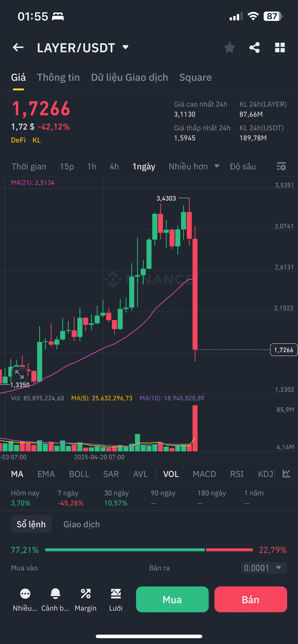Open Margin trading icon

86,594
